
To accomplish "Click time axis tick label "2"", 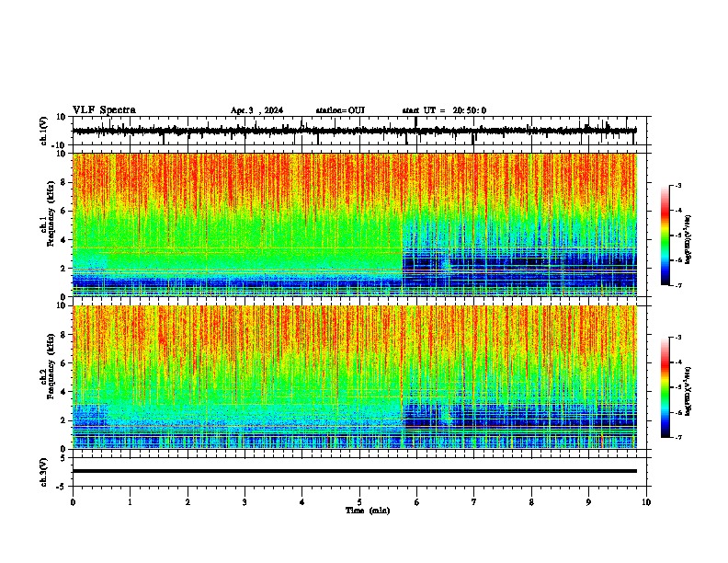I will coord(188,502).
